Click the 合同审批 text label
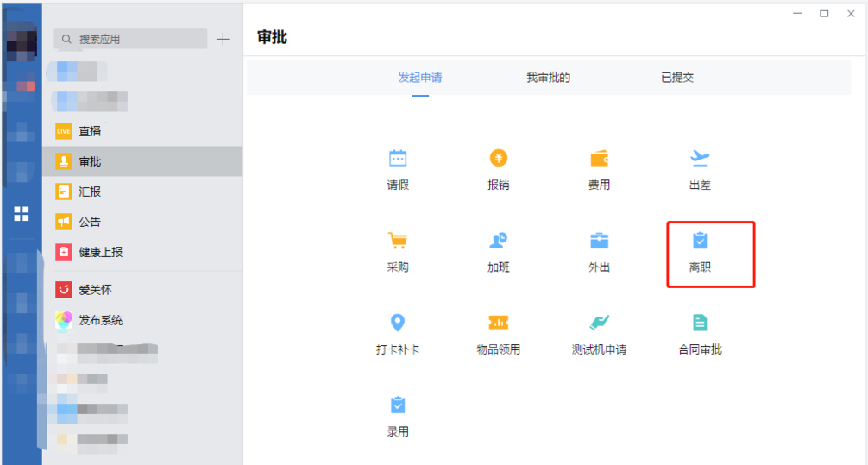 pos(700,349)
